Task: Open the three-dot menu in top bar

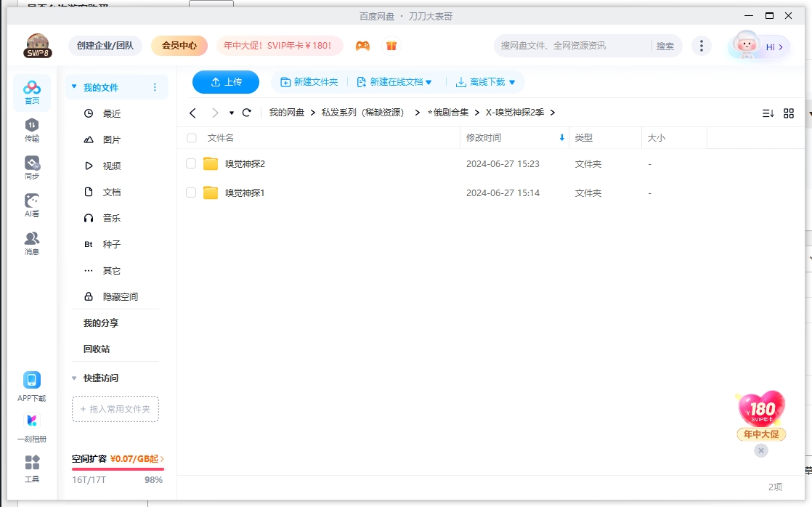Action: click(702, 45)
